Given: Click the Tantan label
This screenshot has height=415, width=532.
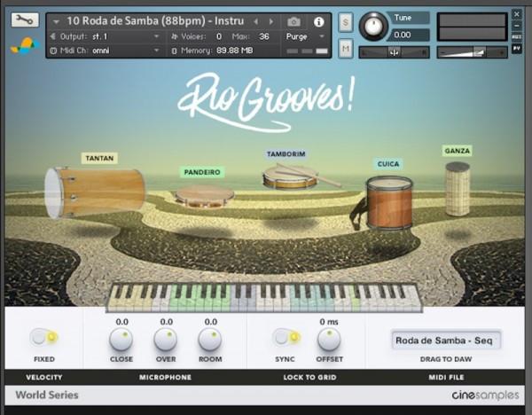Looking at the screenshot, I should click(x=99, y=158).
